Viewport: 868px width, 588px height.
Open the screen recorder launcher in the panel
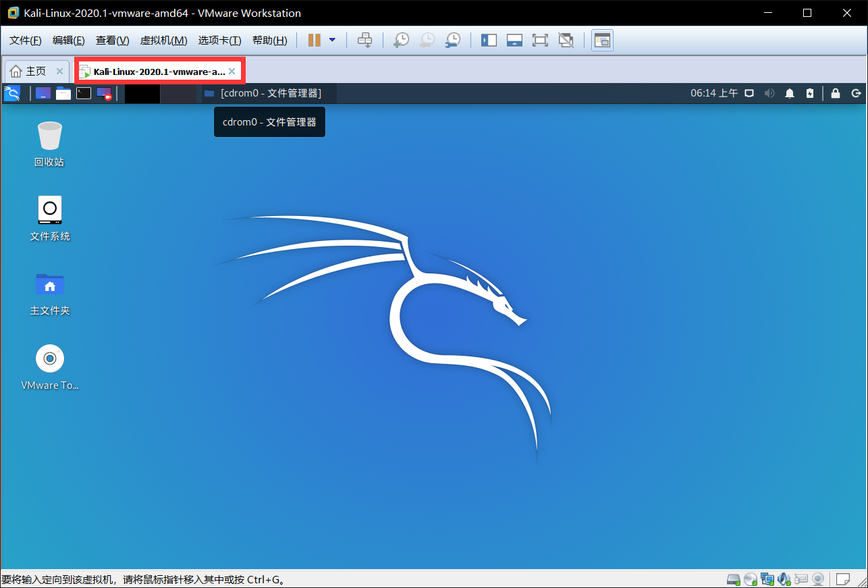(104, 93)
